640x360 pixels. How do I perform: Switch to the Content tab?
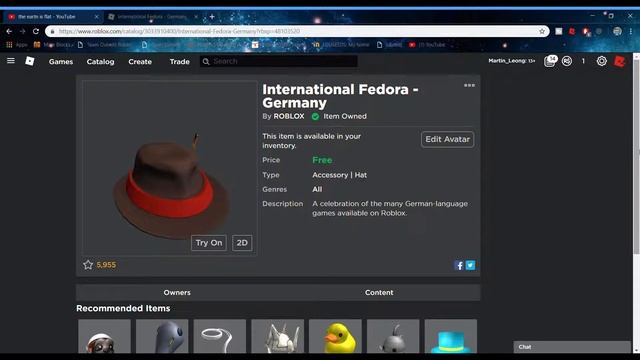[x=379, y=293]
